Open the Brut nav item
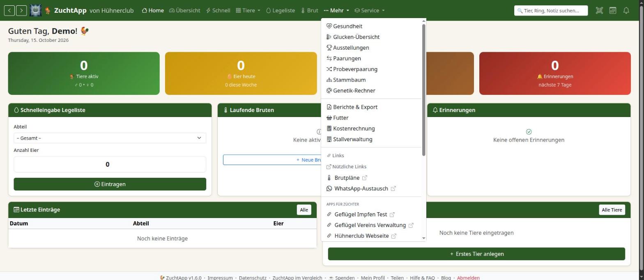Screen dimensions: 644x280 tap(309, 11)
